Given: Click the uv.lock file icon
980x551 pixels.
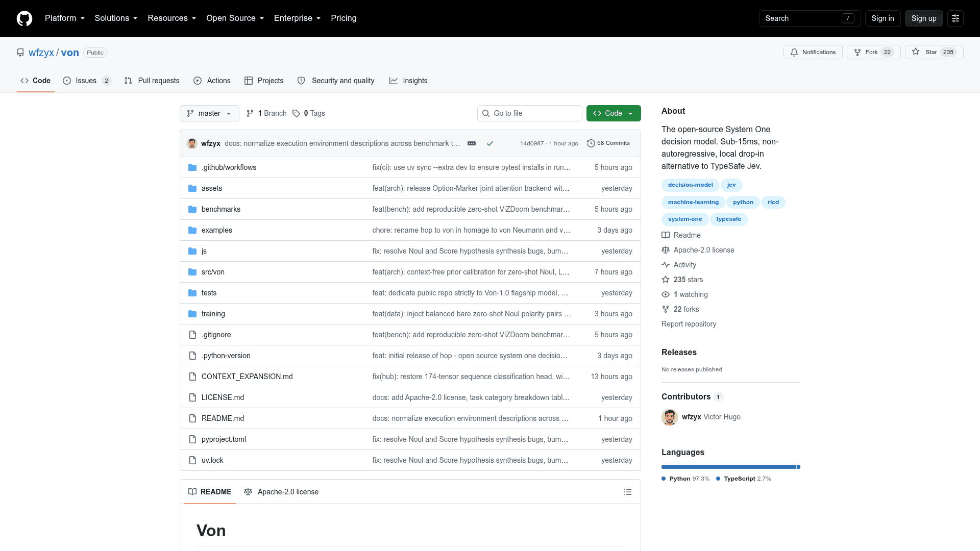Looking at the screenshot, I should click(192, 460).
